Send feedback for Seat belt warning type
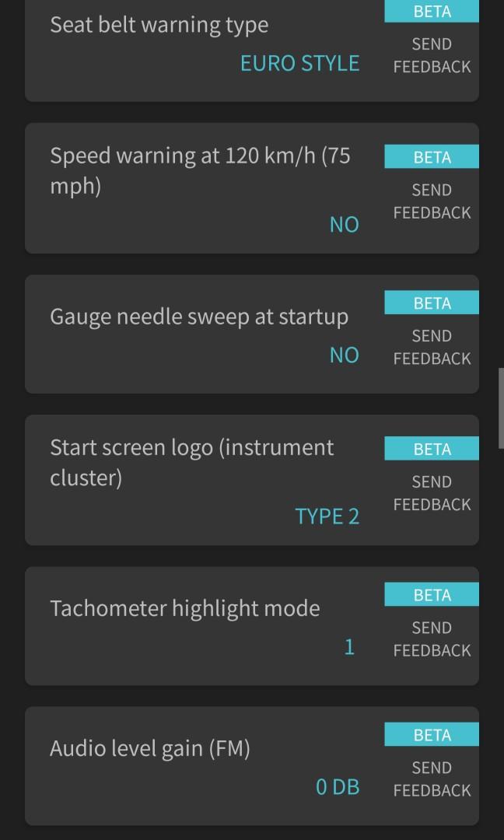 point(432,55)
